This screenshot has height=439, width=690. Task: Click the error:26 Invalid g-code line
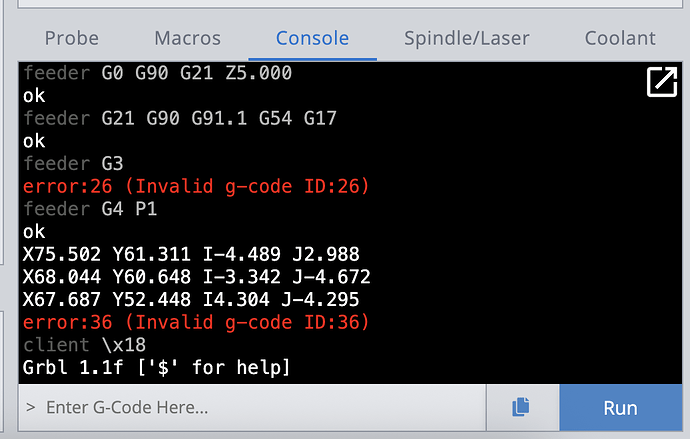point(196,186)
